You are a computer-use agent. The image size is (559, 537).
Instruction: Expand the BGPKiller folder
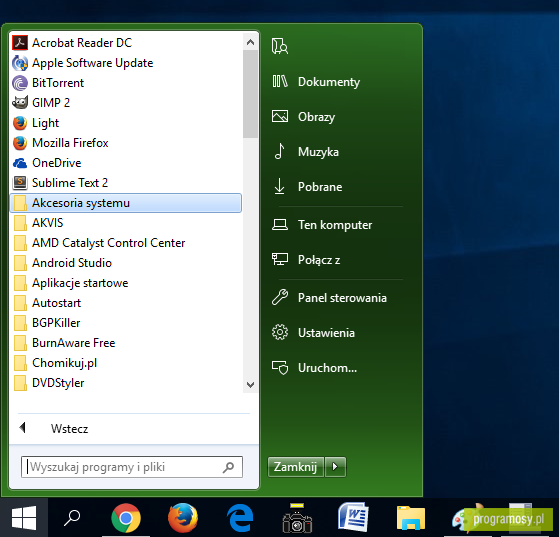tap(126, 323)
